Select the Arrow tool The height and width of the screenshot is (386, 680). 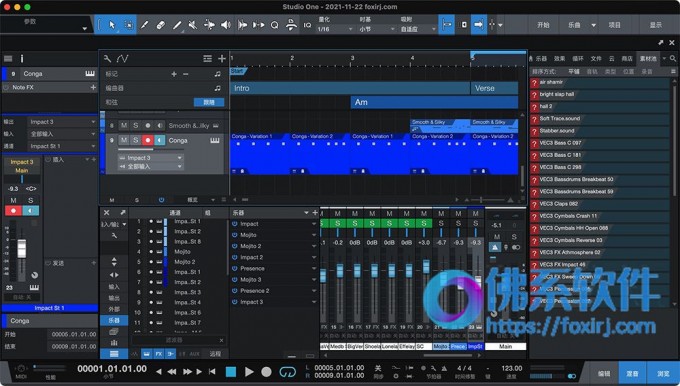click(112, 25)
